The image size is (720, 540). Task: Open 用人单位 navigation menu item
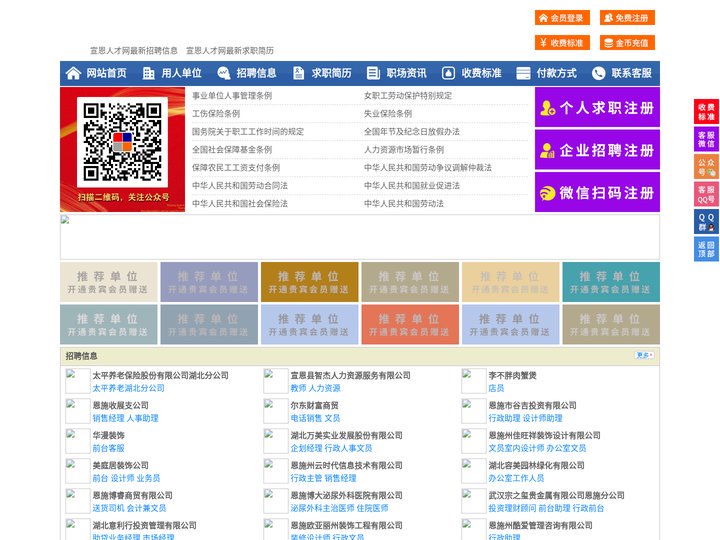point(181,73)
